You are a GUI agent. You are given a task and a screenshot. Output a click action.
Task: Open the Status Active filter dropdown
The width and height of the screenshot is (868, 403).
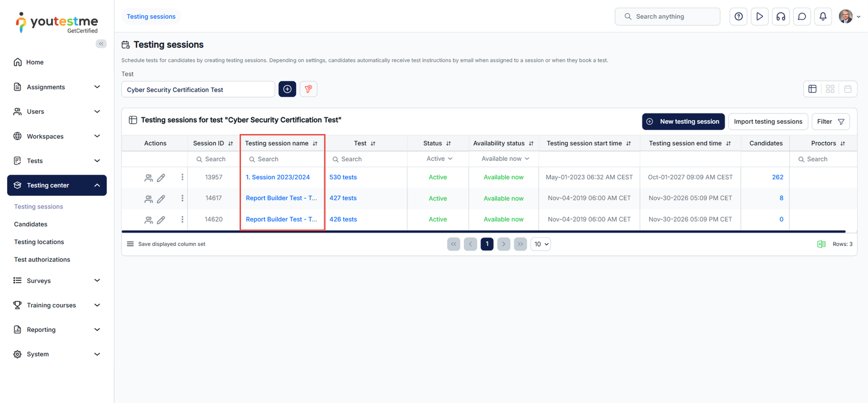[x=438, y=159]
